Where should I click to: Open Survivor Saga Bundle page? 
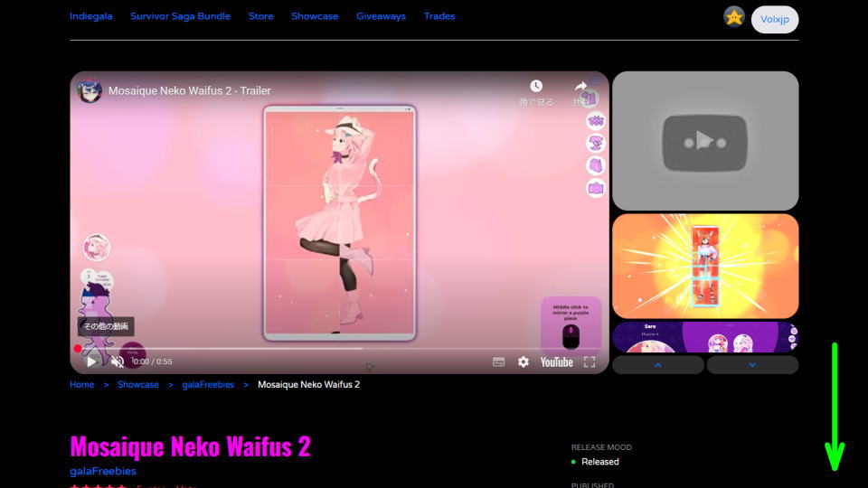coord(180,16)
